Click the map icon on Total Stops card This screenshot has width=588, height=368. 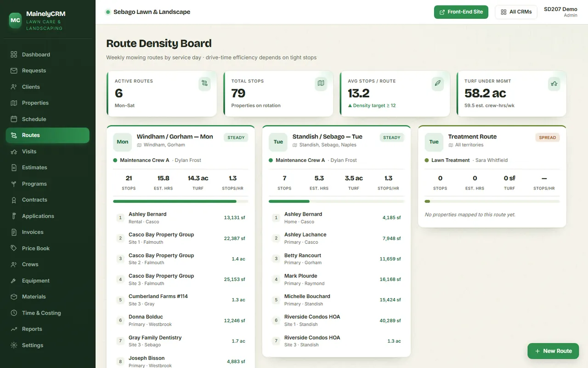tap(321, 83)
